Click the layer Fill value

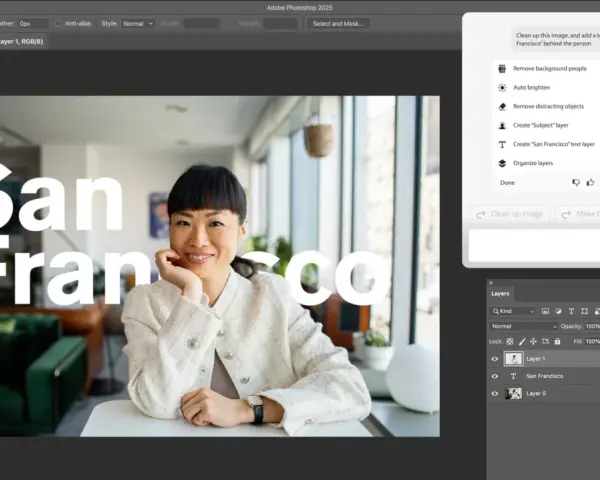[x=592, y=341]
